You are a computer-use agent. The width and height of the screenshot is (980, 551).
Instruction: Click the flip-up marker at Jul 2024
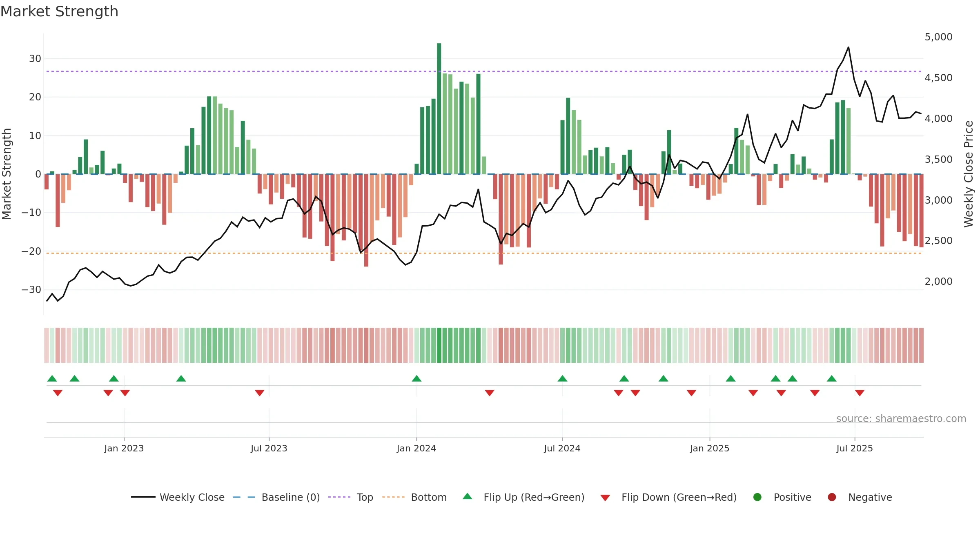pos(562,378)
